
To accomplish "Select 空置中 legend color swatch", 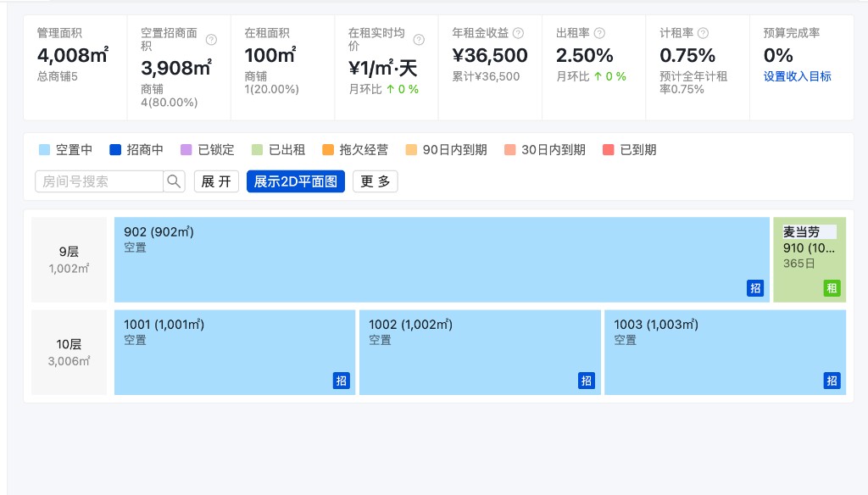I will click(44, 149).
